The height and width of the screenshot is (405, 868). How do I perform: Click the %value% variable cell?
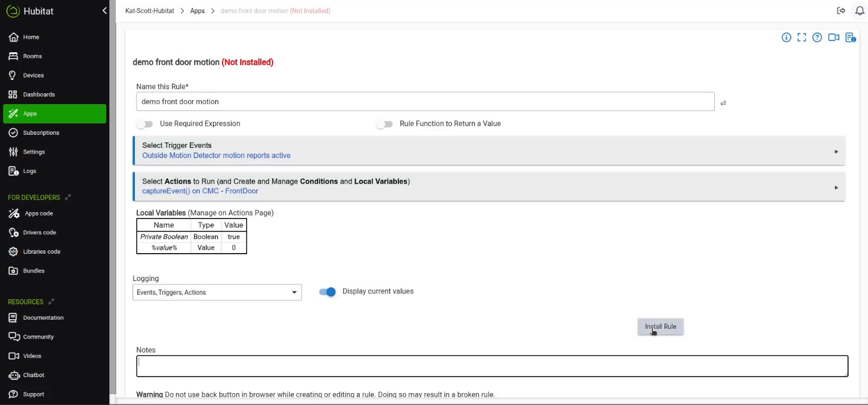tap(164, 248)
